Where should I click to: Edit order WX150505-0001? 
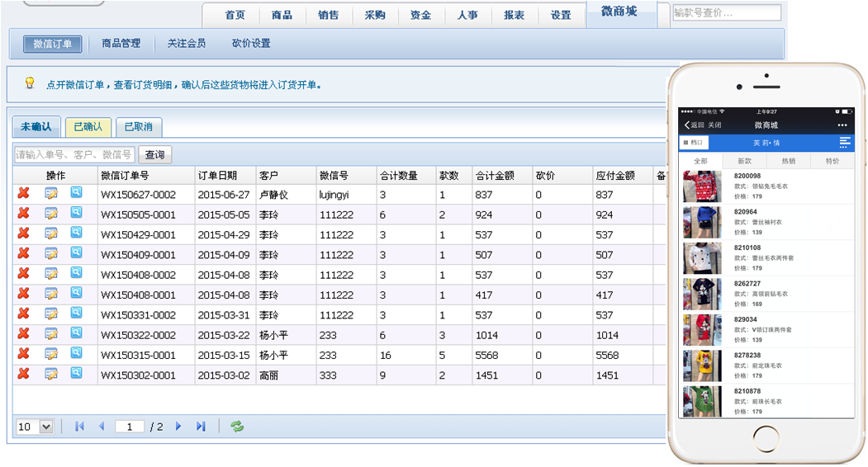[51, 214]
